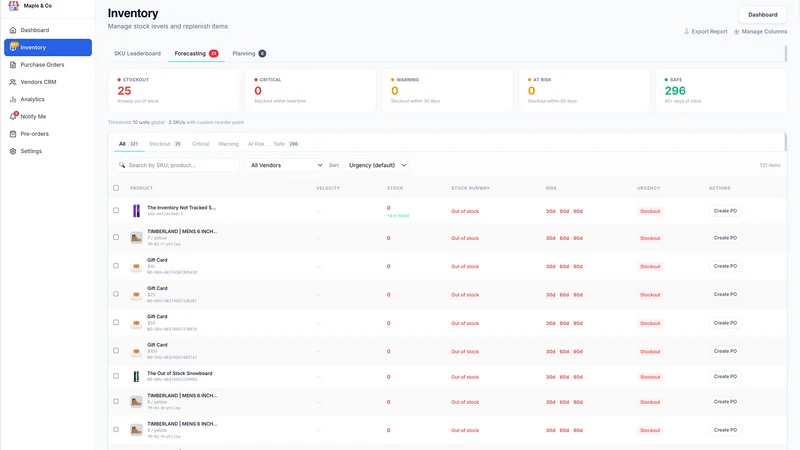Create PO for Out of Stock Snowboard

click(x=725, y=377)
